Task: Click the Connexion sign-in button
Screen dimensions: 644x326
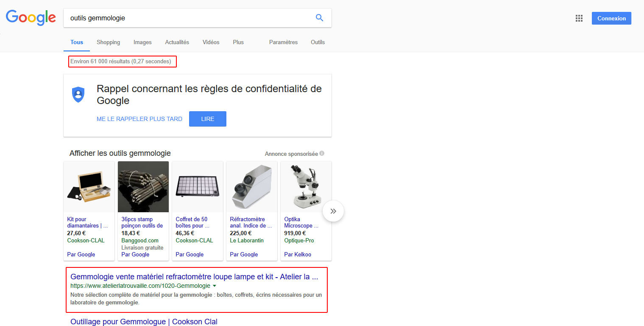Action: (x=611, y=18)
